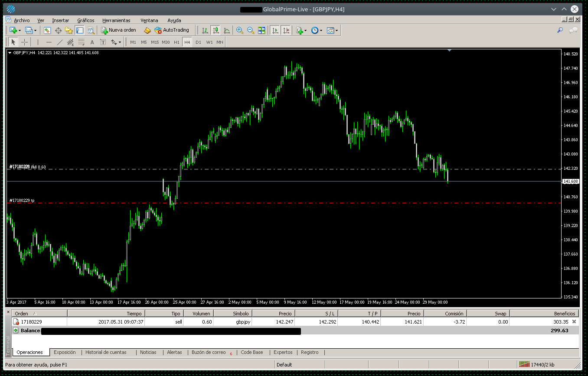The width and height of the screenshot is (588, 376).
Task: Open the Insertar menu
Action: point(60,20)
